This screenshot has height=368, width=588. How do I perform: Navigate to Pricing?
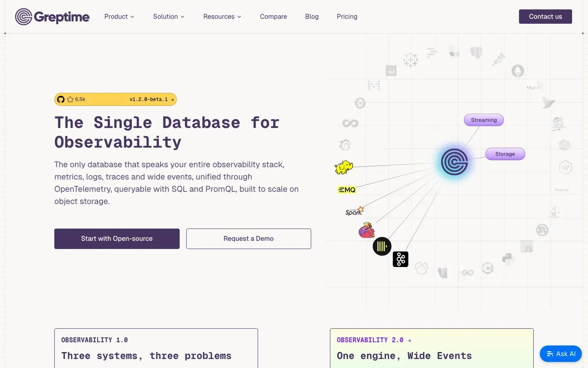click(347, 17)
